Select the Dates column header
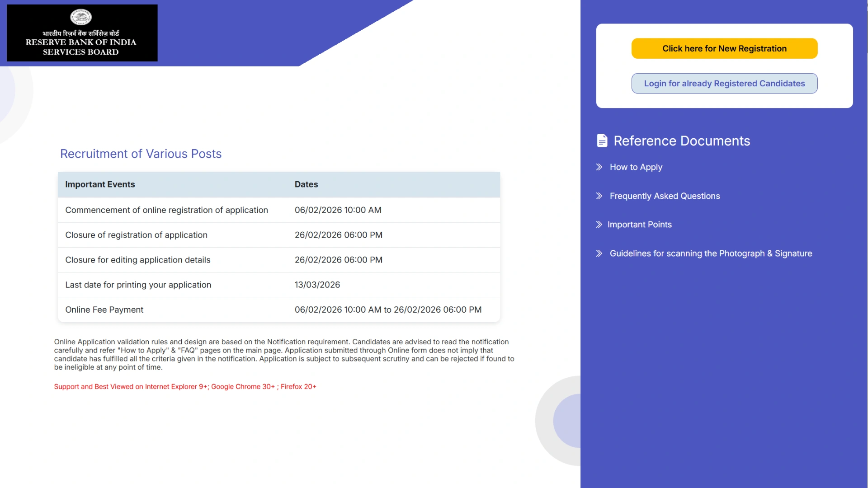Viewport: 868px width, 488px height. tap(306, 184)
